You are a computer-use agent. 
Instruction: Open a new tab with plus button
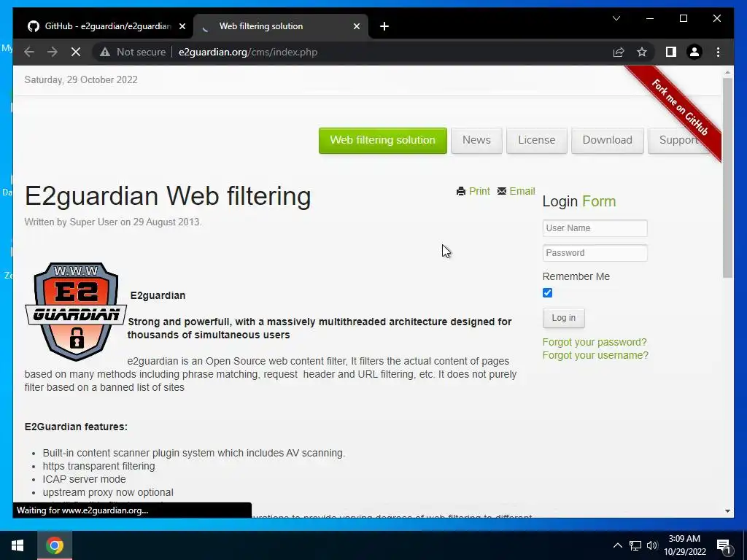pyautogui.click(x=384, y=26)
